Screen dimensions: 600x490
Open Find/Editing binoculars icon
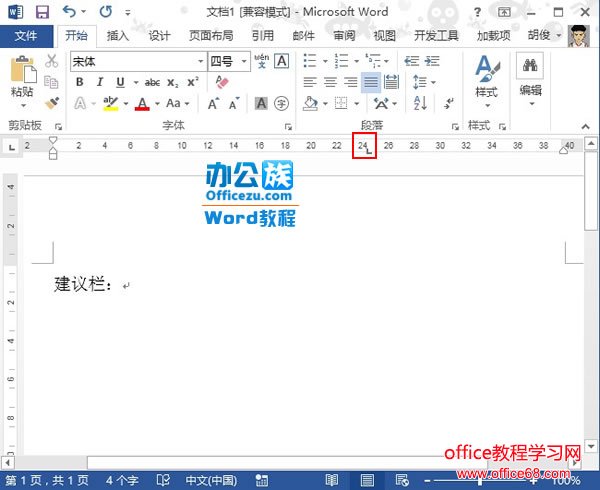[x=530, y=66]
